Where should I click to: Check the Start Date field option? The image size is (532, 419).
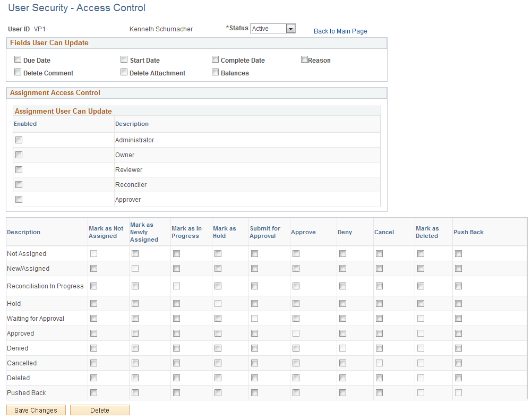pos(124,59)
